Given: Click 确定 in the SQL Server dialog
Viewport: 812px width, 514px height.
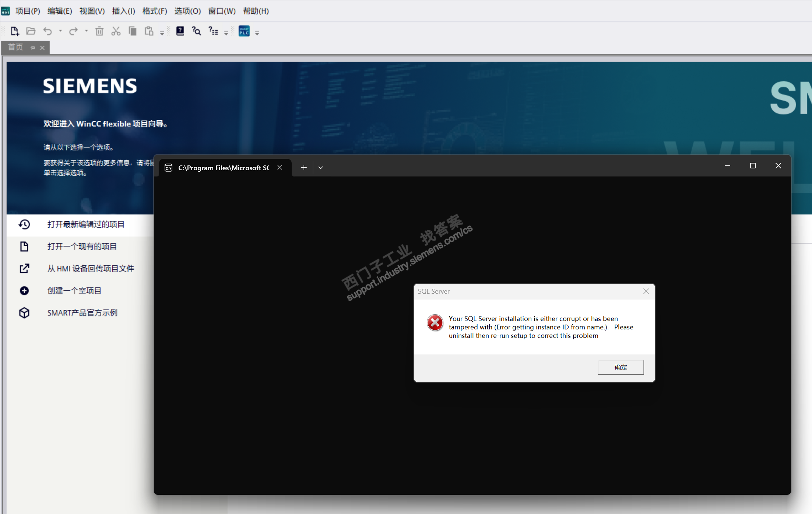Looking at the screenshot, I should coord(621,367).
